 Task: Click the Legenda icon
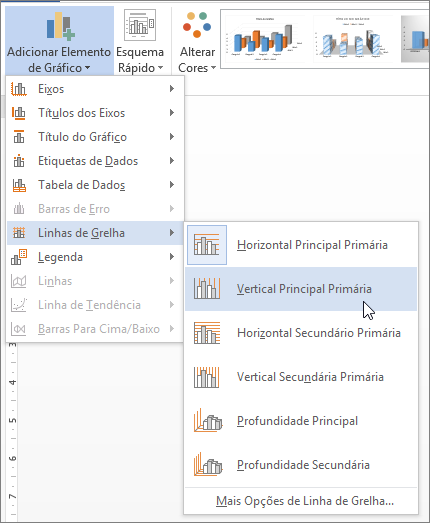[19, 257]
